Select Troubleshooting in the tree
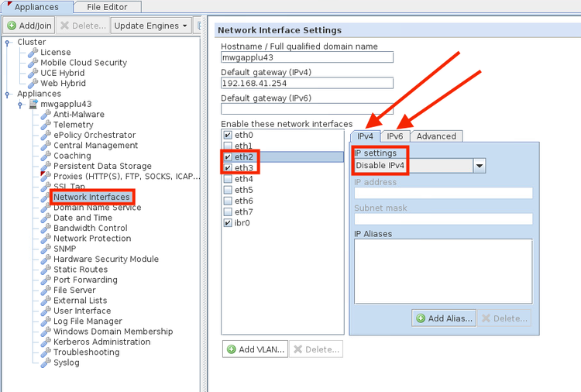Image resolution: width=581 pixels, height=392 pixels. 86,352
